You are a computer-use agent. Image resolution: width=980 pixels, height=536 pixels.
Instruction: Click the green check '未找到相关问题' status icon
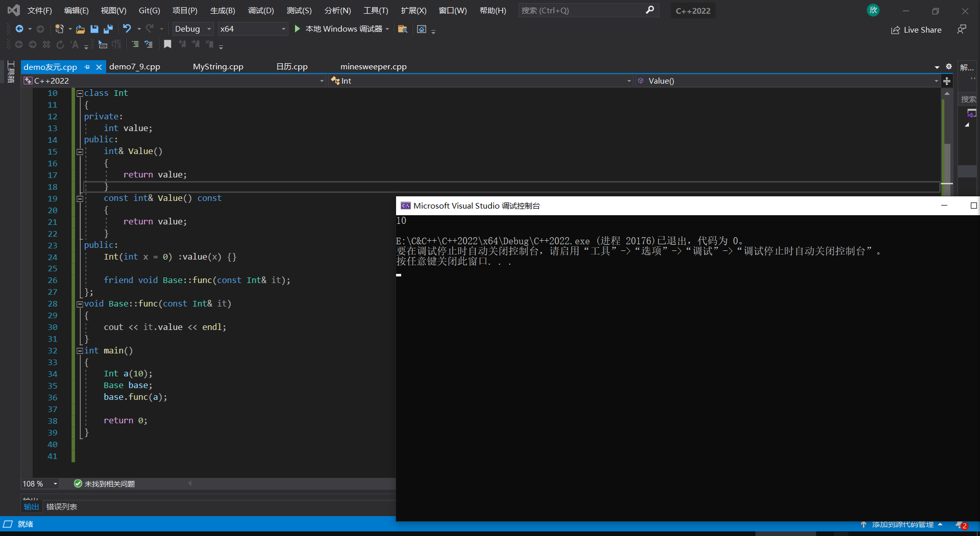[x=78, y=483]
